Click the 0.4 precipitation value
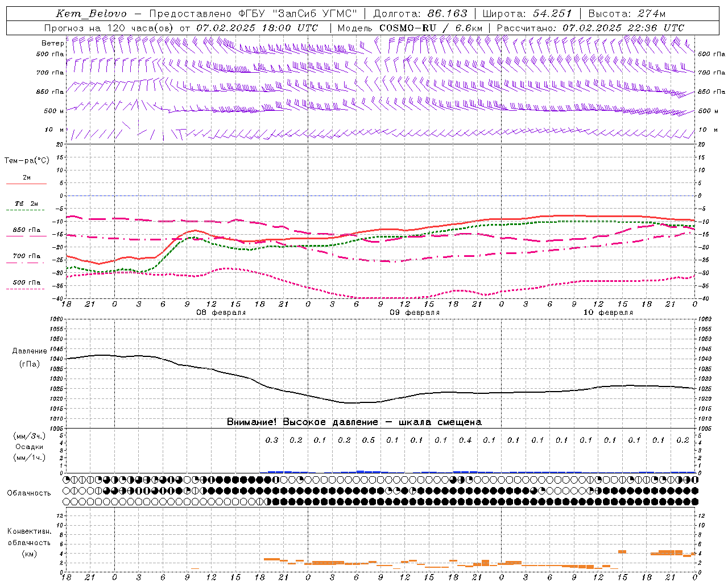 coord(465,440)
